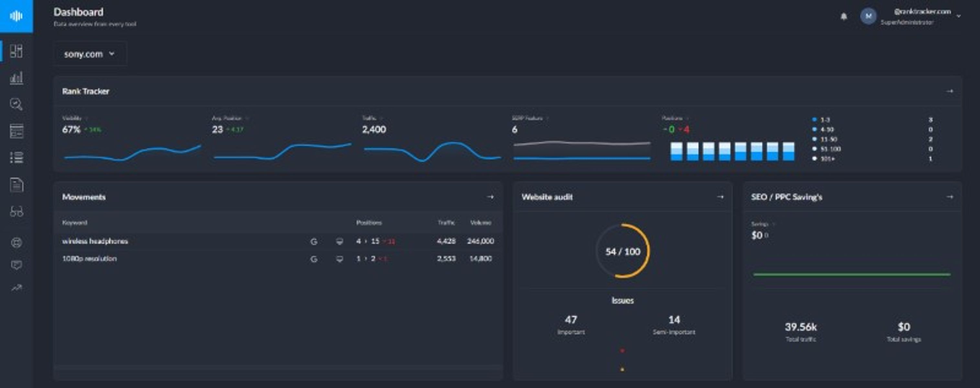Click Google icon in wireless headphones row

tap(314, 241)
